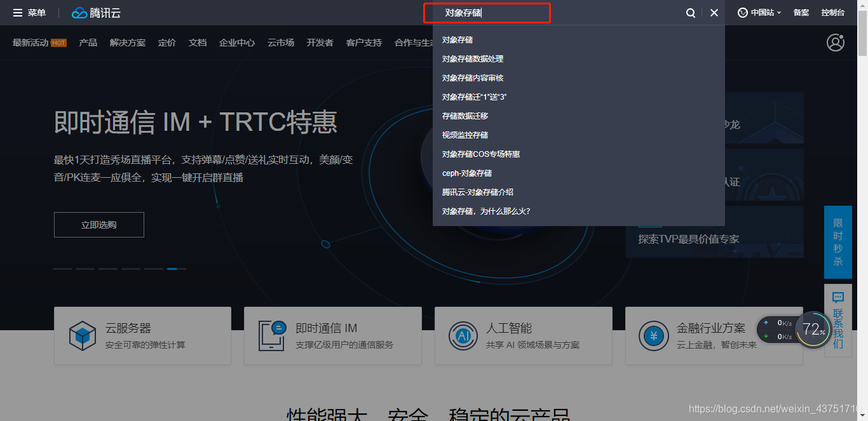The height and width of the screenshot is (421, 868).
Task: Select the third carousel indicator dash
Action: click(x=108, y=269)
